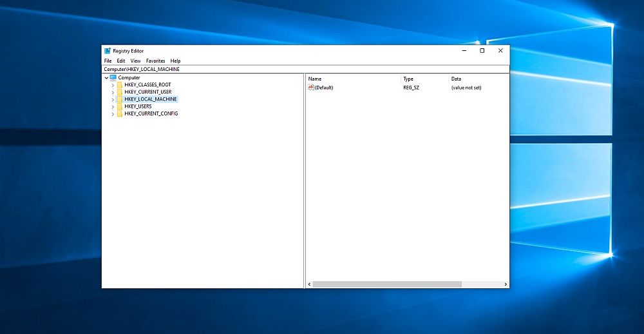This screenshot has height=334, width=644.
Task: Click the (value not set) data cell
Action: (466, 88)
